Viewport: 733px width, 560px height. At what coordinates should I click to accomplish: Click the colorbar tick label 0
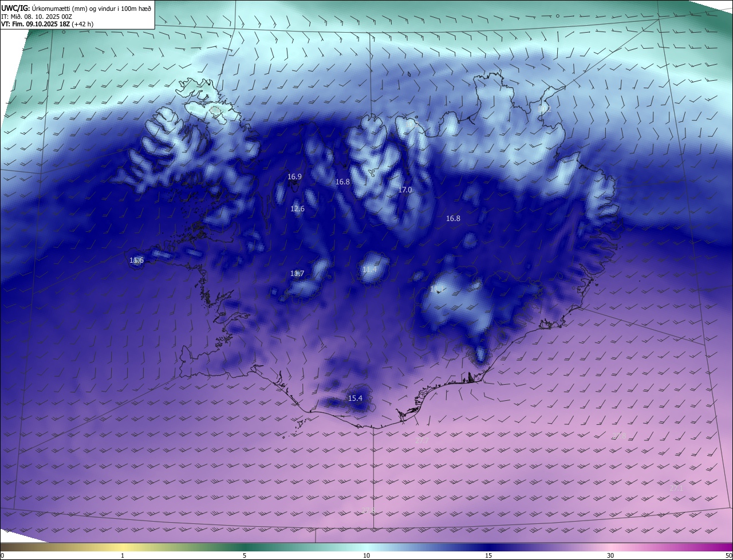point(2,555)
